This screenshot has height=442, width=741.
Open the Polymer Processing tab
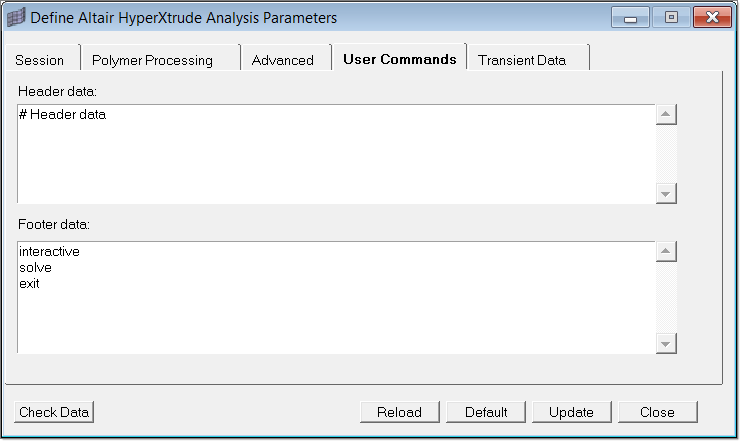tap(153, 60)
